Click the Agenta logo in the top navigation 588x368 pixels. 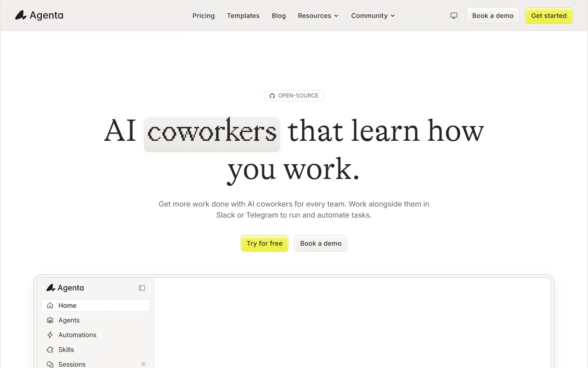point(39,16)
